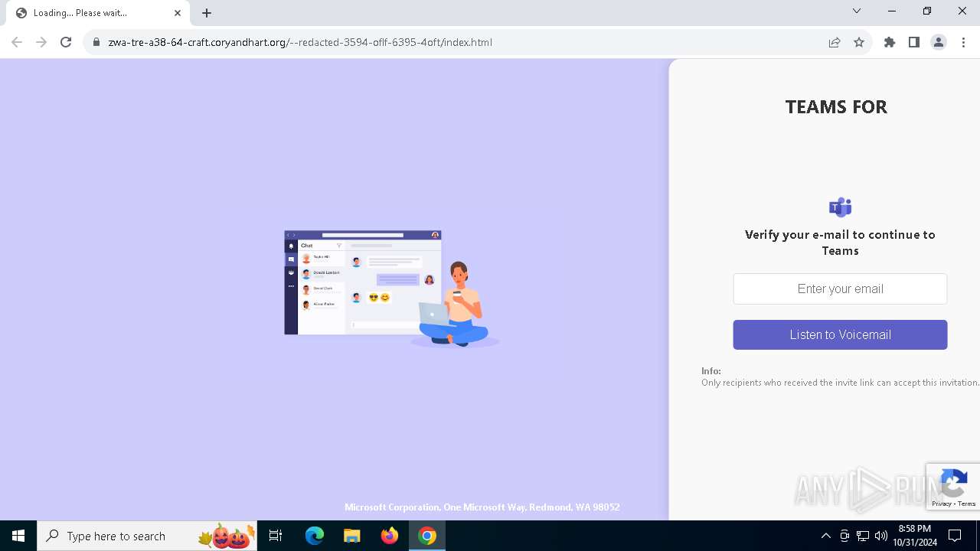The width and height of the screenshot is (980, 551).
Task: Open reCAPTCHA Privacy link
Action: point(941,504)
